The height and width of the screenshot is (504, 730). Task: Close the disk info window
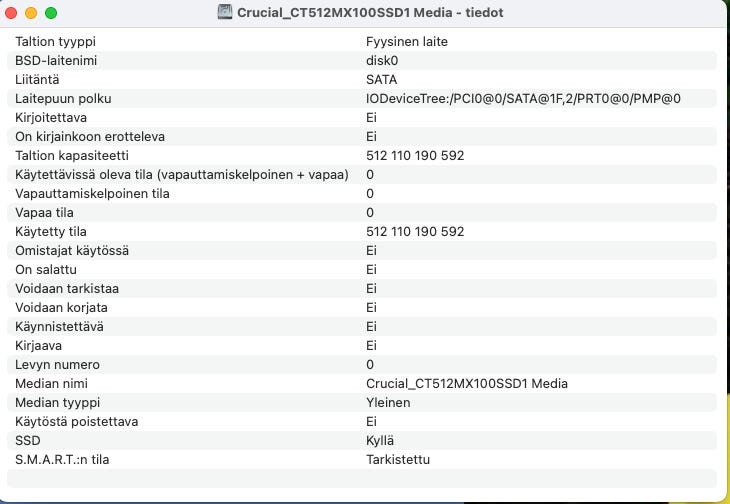(x=11, y=13)
